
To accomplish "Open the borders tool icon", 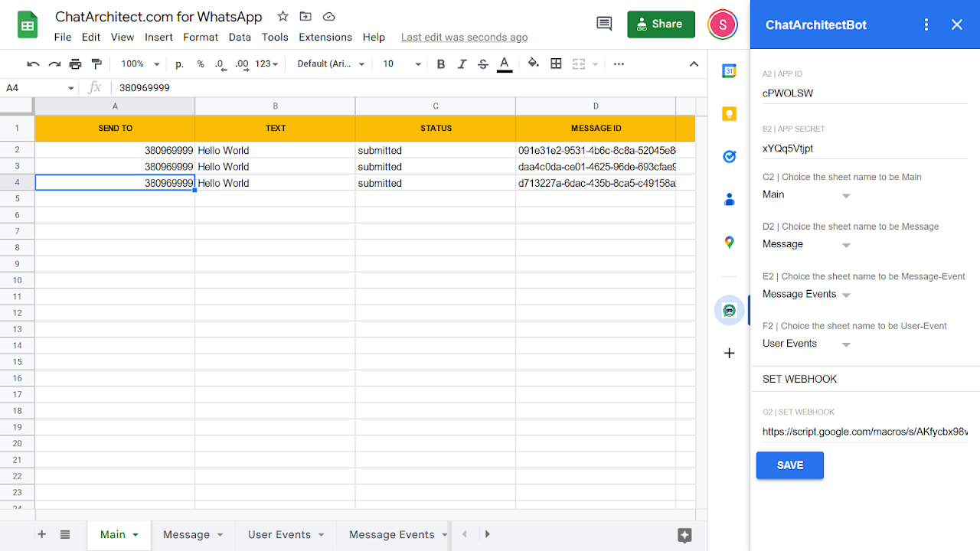I will (x=556, y=64).
